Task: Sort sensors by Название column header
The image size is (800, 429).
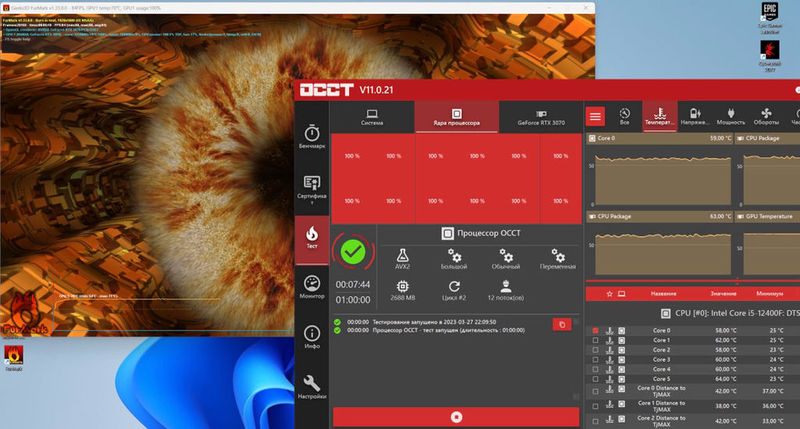Action: tap(663, 294)
